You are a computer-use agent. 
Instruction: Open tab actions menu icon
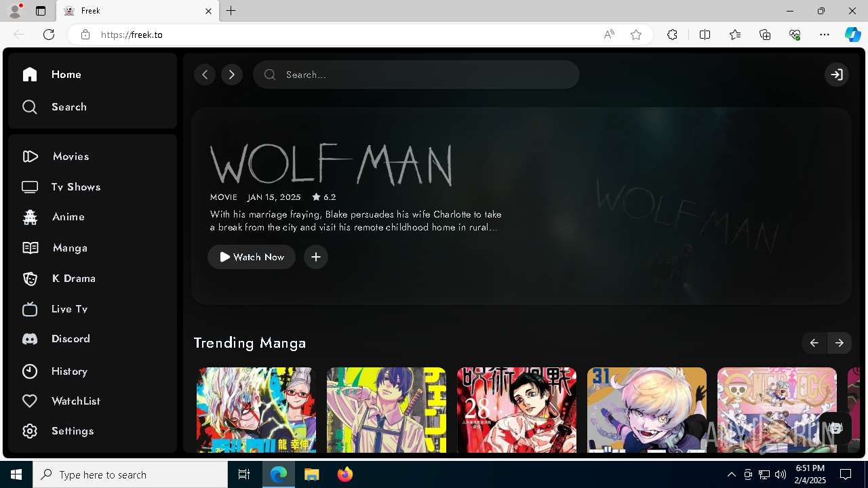[41, 11]
